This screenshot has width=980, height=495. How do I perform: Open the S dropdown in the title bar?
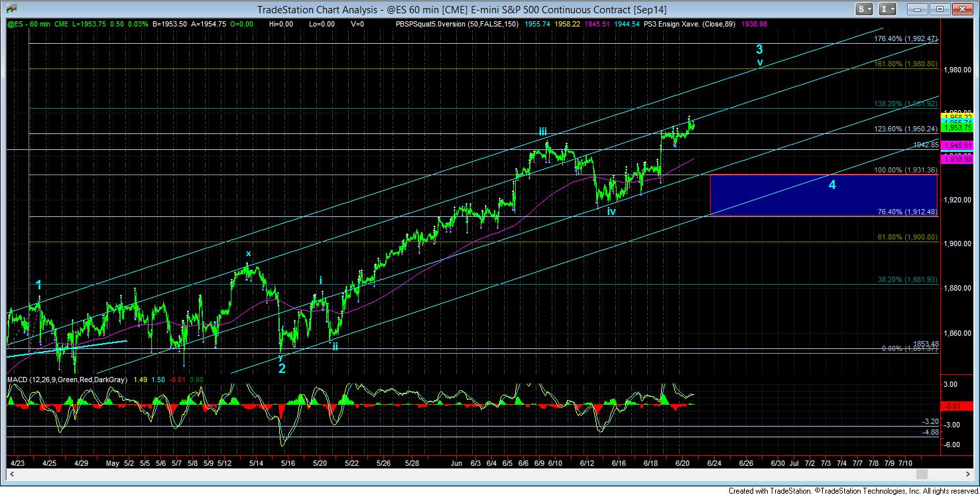(x=865, y=9)
